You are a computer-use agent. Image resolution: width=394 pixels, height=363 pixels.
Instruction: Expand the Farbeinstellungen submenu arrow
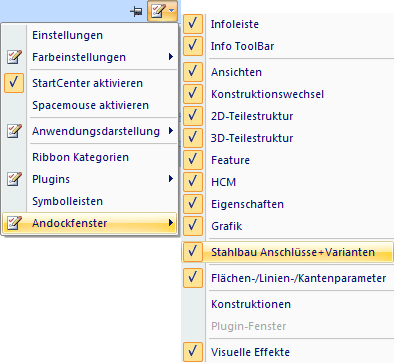point(171,57)
